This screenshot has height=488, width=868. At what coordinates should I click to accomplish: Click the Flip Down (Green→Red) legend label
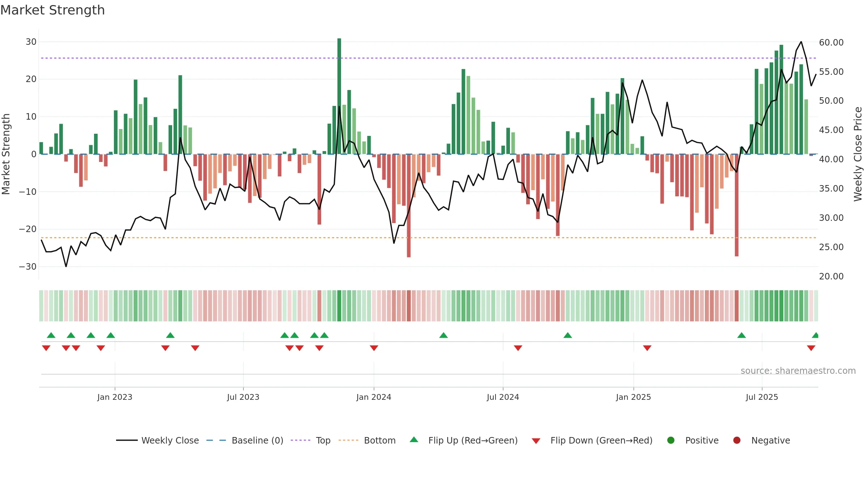pos(601,440)
